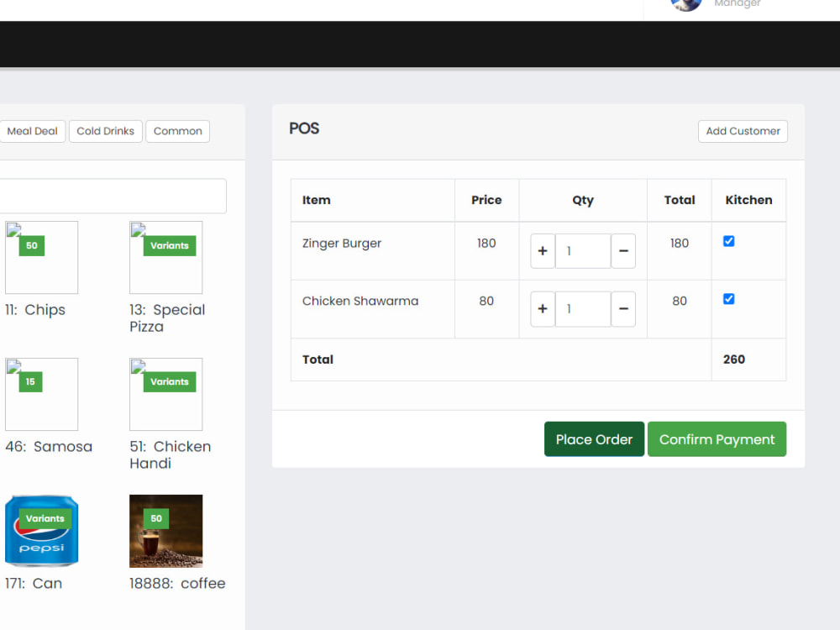This screenshot has width=840, height=630.
Task: Edit the Zinger Burger quantity field
Action: [x=583, y=250]
